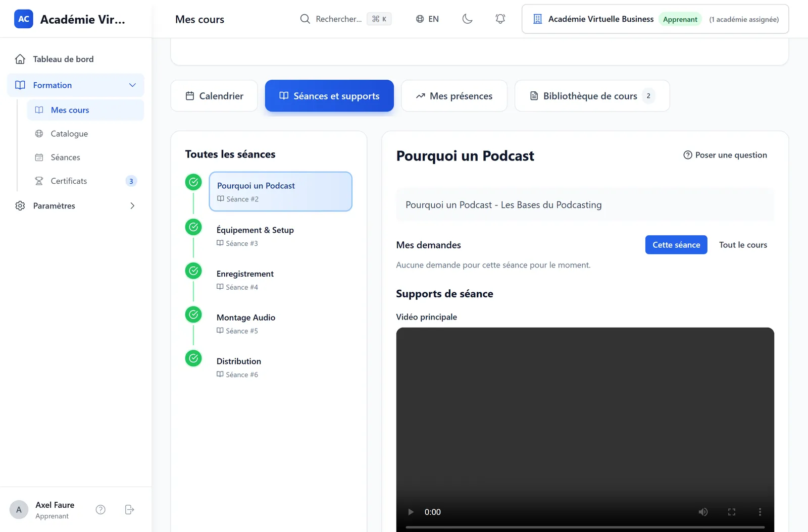This screenshot has height=532, width=808.
Task: Open help question mark near Axel Faure
Action: (x=100, y=510)
